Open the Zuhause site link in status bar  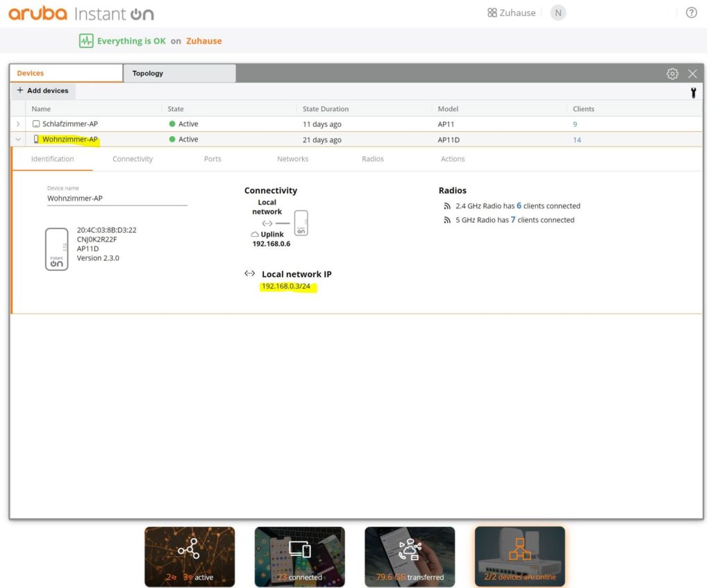pos(203,41)
